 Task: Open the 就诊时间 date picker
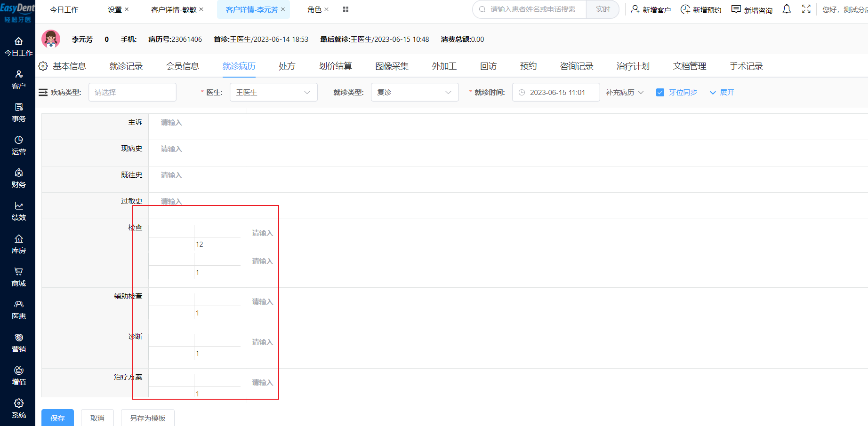pos(556,92)
